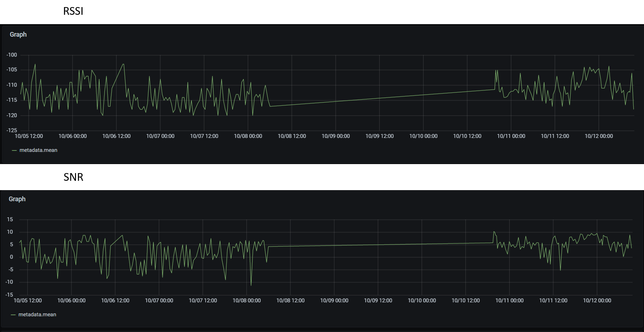This screenshot has width=644, height=332.
Task: Click the 15 label on SNR y-axis
Action: click(x=10, y=219)
